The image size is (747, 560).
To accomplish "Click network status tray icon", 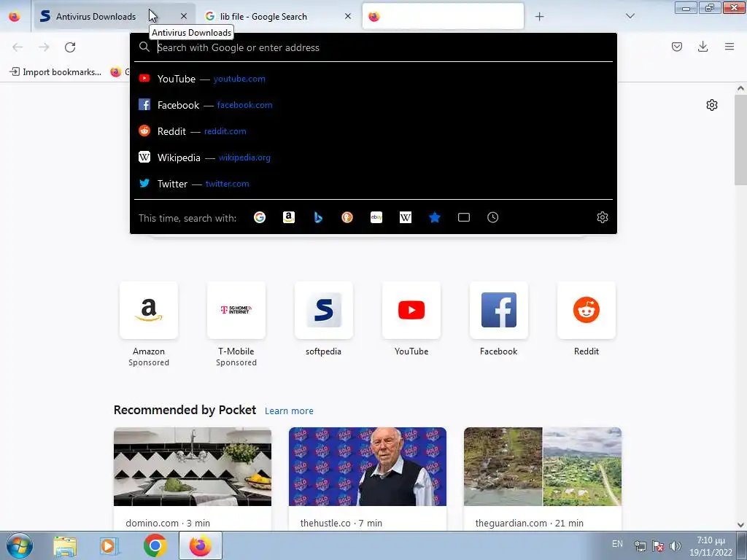I will (x=640, y=546).
